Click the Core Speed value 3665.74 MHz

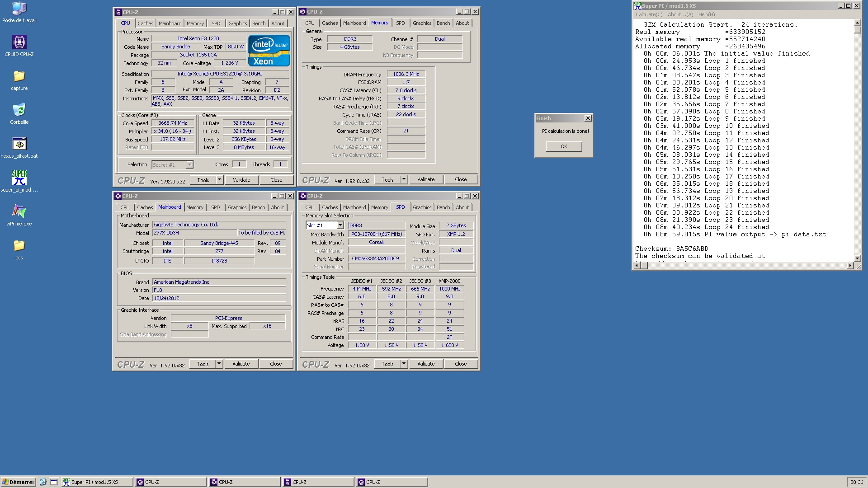173,123
